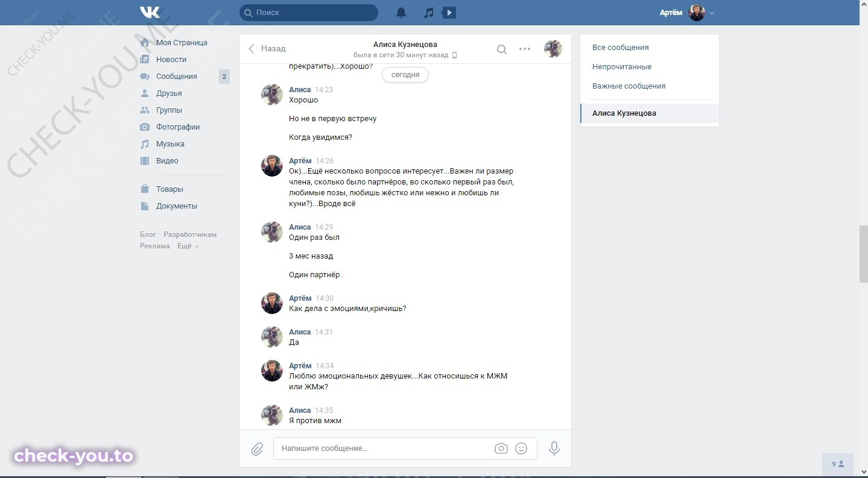
Task: Open Документы in the left menu
Action: (177, 206)
